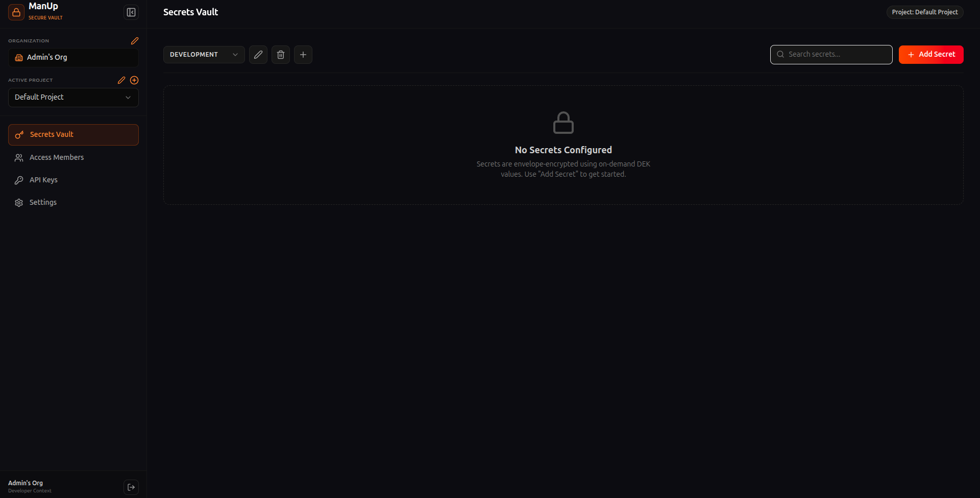Expand the DEVELOPMENT environment dropdown
The height and width of the screenshot is (498, 980).
pyautogui.click(x=204, y=55)
